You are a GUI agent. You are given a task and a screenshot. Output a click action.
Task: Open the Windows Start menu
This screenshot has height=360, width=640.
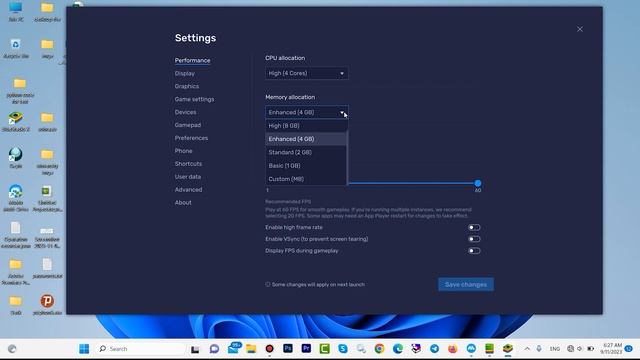(84, 349)
